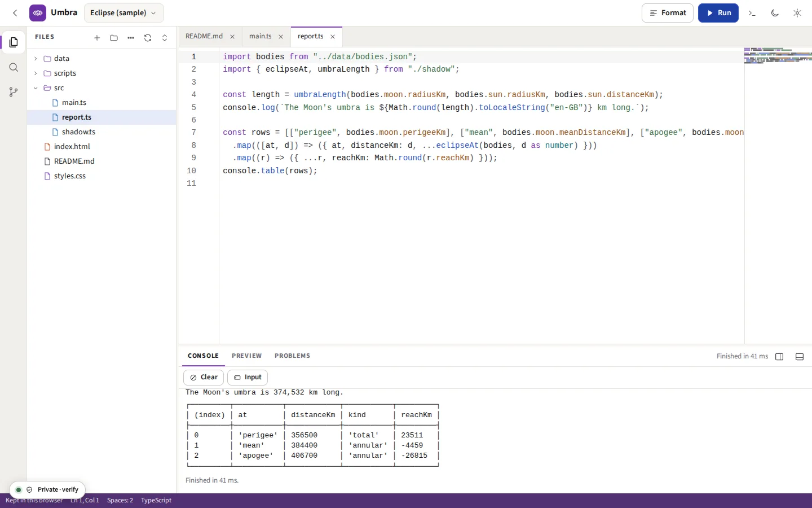Clear the console output
812x508 pixels.
coord(204,377)
